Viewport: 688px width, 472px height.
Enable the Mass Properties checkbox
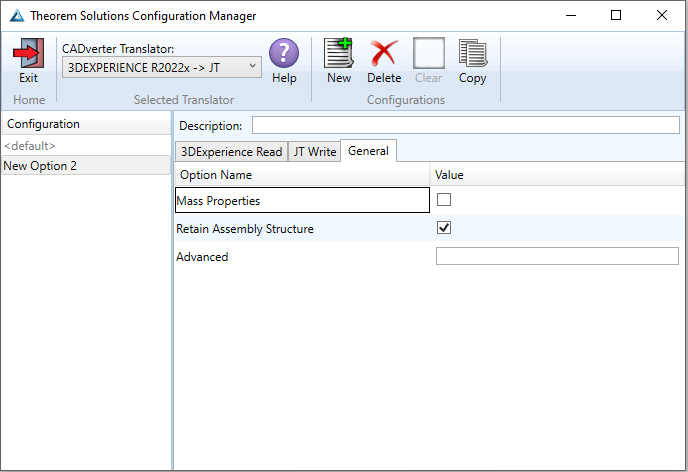click(x=444, y=200)
